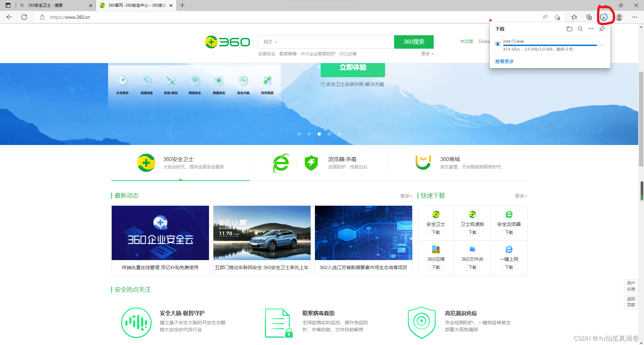This screenshot has height=345, width=644.
Task: Pin the Downloads panel
Action: [x=602, y=29]
